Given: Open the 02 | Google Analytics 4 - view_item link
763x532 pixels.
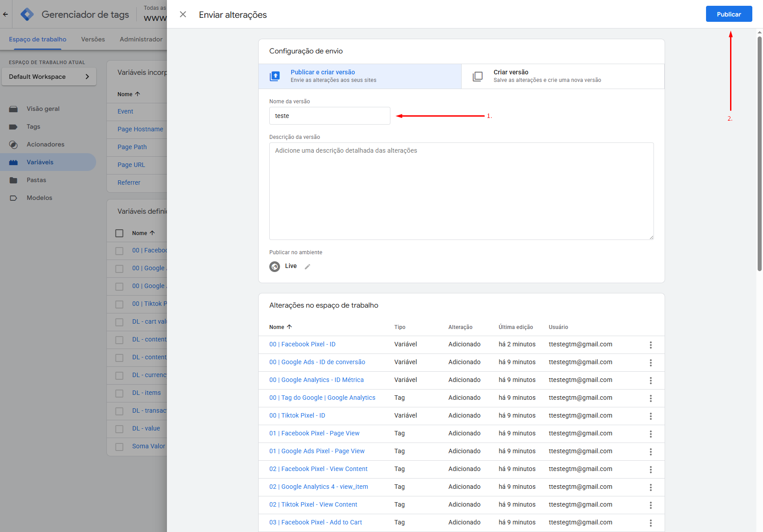Looking at the screenshot, I should coord(318,487).
